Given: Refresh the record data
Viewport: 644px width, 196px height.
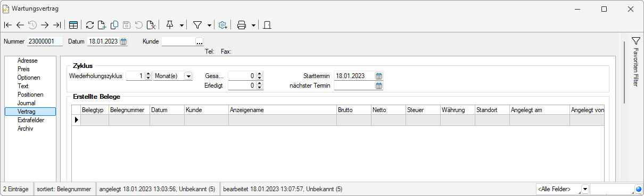Looking at the screenshot, I should pos(90,25).
